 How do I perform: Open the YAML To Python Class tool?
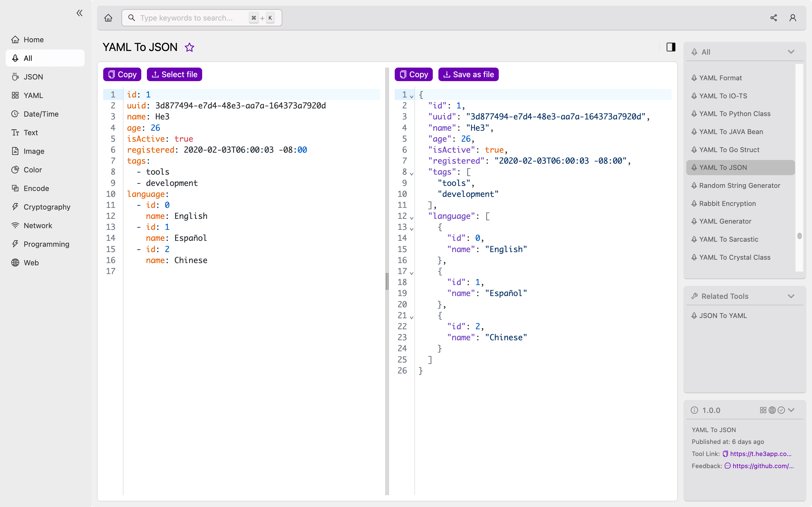735,113
